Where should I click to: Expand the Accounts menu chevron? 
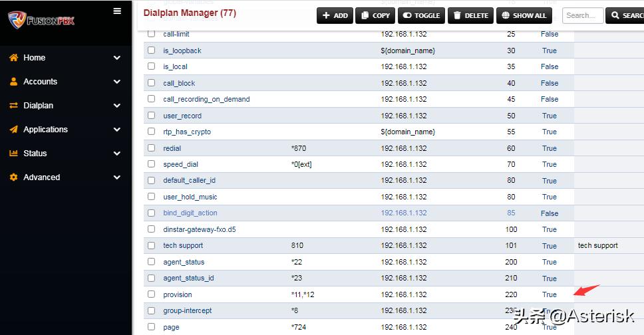click(117, 81)
